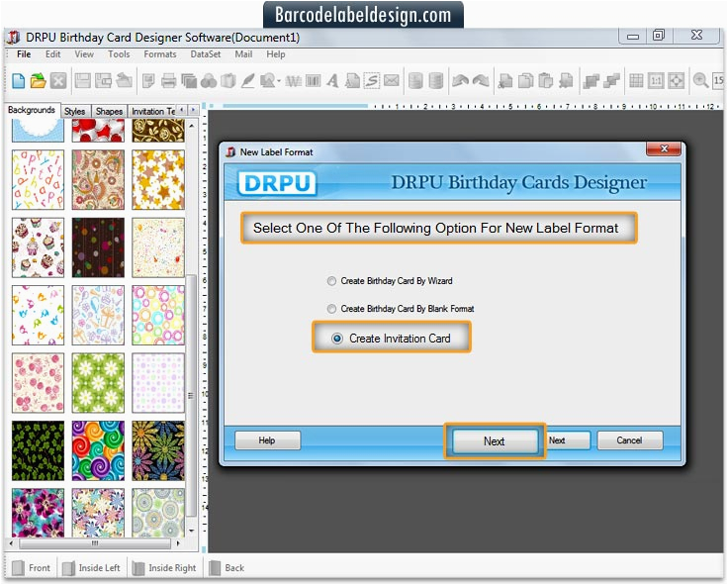The width and height of the screenshot is (728, 585).
Task: Open the File menu
Action: coord(24,54)
